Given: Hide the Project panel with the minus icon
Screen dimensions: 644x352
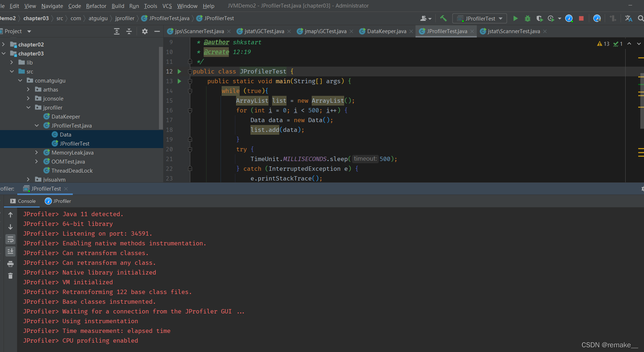Looking at the screenshot, I should tap(157, 31).
